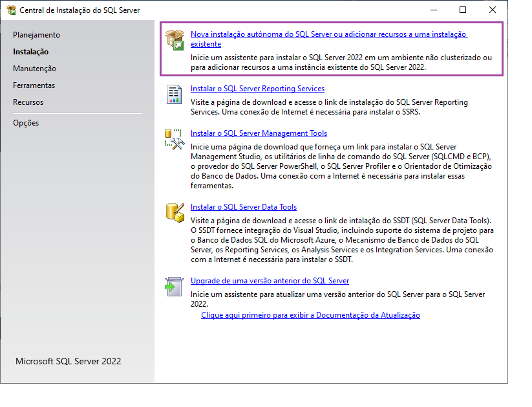Start 'Nova instalação autônoma do SQL Server' link
This screenshot has height=407, width=532.
(x=328, y=34)
